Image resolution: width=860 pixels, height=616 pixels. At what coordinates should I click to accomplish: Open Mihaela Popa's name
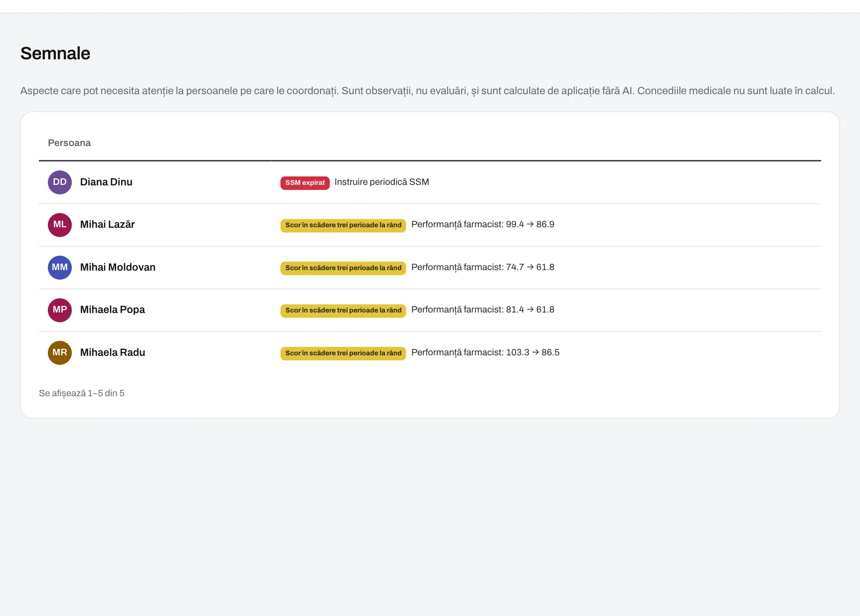(x=112, y=309)
